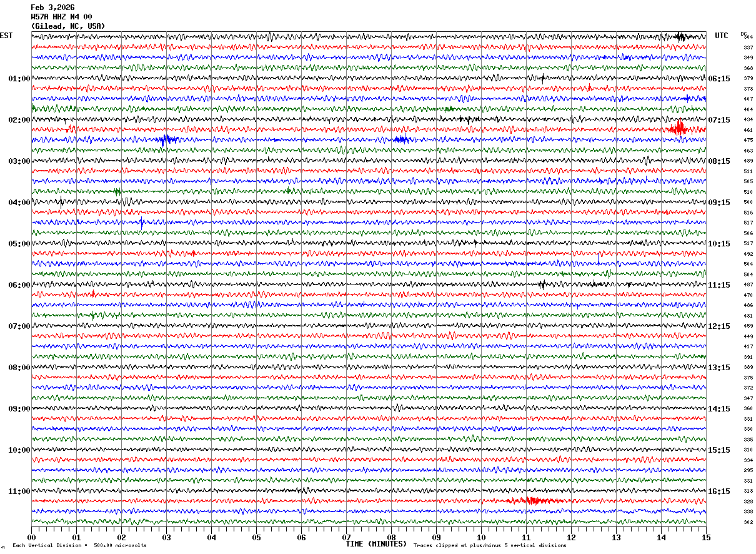Click the large red signal burst near minute 14
Image resolution: width=756 pixels, height=554 pixels.
coord(679,129)
